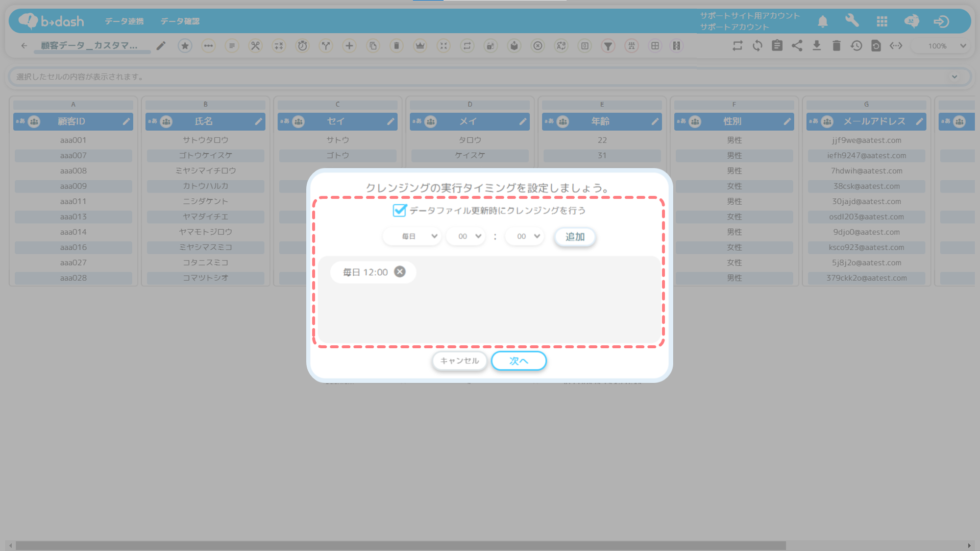Screen dimensions: 980x551
Task: Open the hour dropdown showing 00
Action: 466,237
